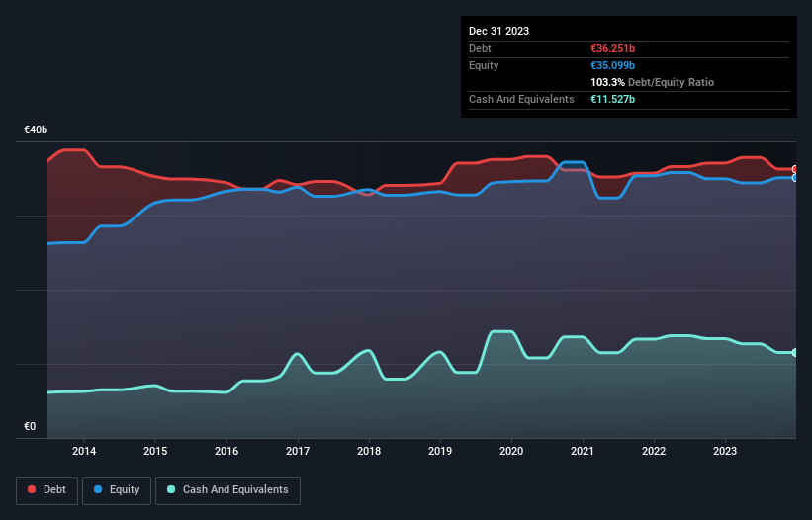Click the blue Equity legend dot
The image size is (812, 520).
click(x=98, y=489)
